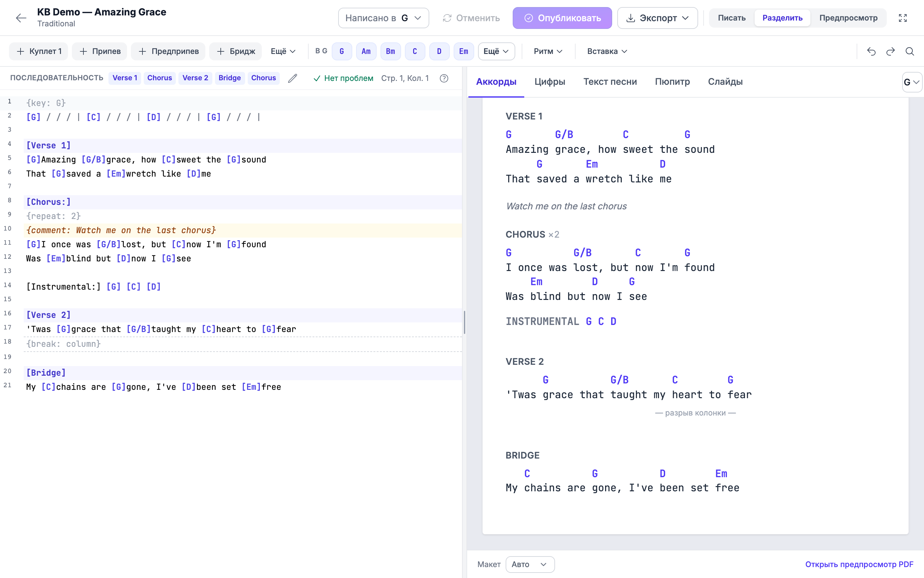Switch to the Пюпитр tab
Screen dimensions: 924x578
point(672,82)
